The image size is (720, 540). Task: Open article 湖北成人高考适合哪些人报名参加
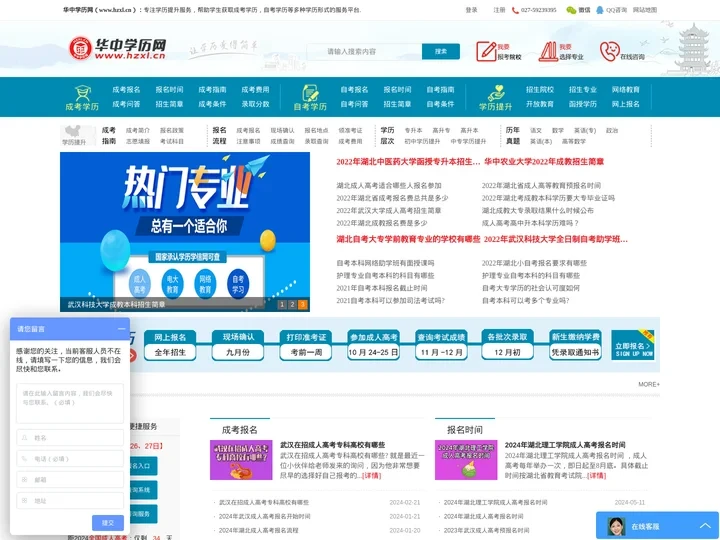coord(388,186)
